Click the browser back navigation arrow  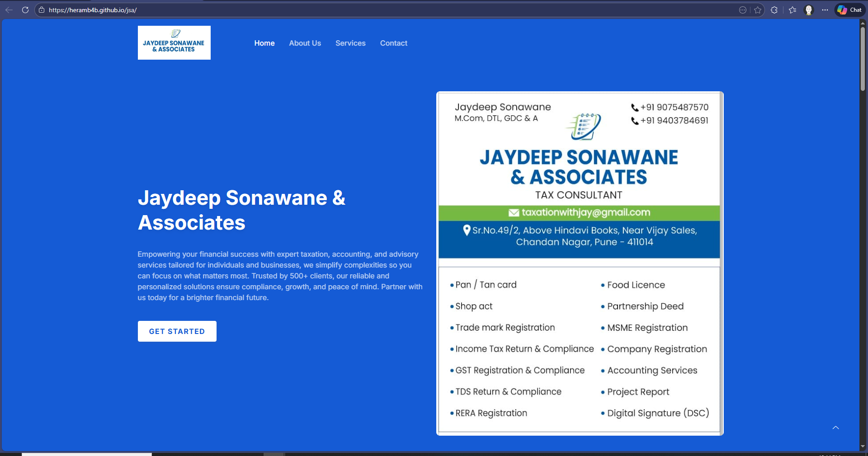(x=9, y=10)
